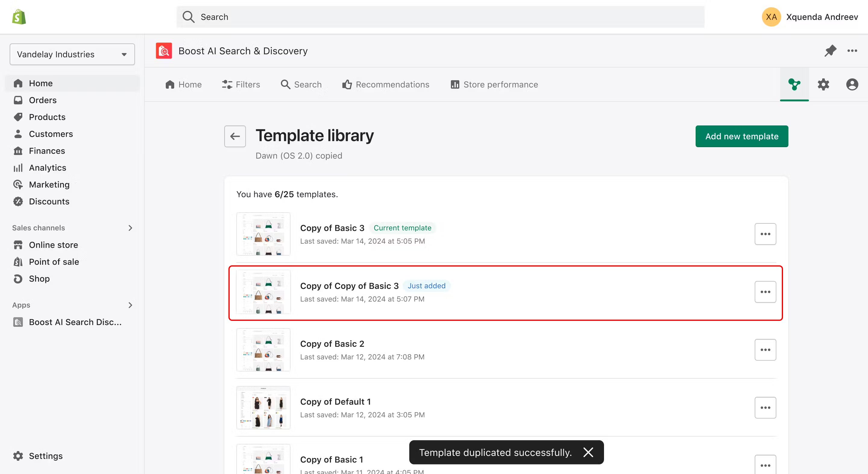This screenshot has width=868, height=474.
Task: Click the Shopify logo
Action: 19,17
